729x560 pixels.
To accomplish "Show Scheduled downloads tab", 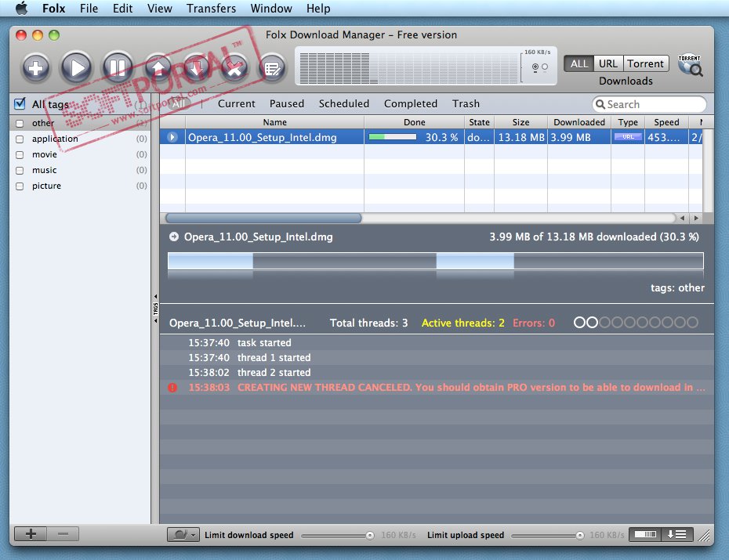I will pos(344,103).
